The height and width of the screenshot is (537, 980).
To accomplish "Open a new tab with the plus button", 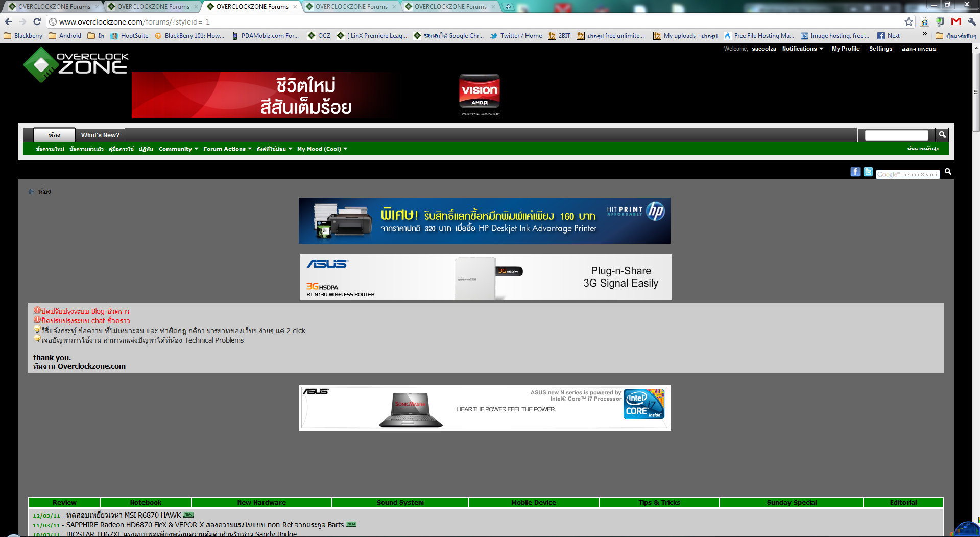I will pos(508,7).
